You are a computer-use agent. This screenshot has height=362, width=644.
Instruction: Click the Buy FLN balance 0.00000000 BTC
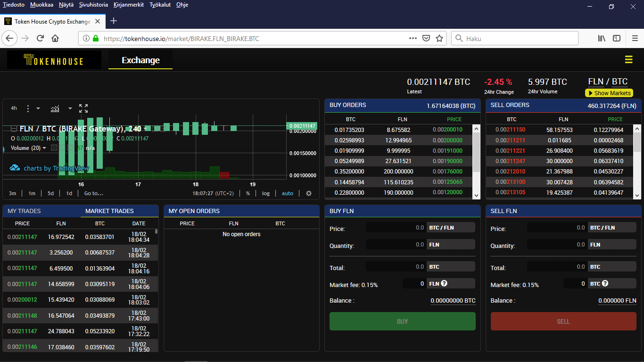[453, 301]
